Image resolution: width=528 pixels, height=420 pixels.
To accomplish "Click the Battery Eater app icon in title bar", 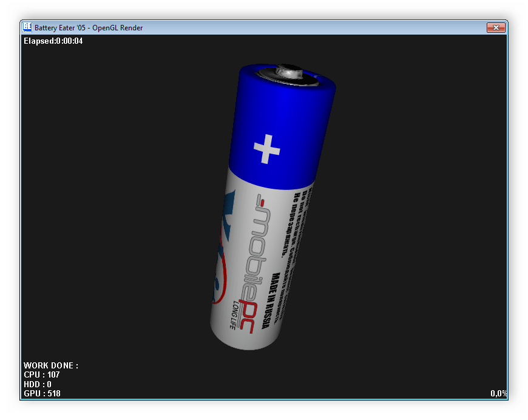I will coord(27,27).
